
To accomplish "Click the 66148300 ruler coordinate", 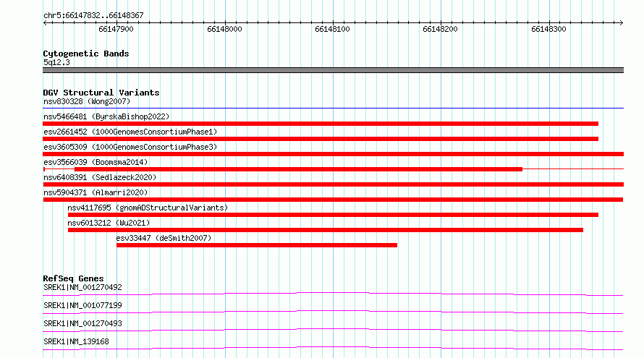I will (x=548, y=29).
